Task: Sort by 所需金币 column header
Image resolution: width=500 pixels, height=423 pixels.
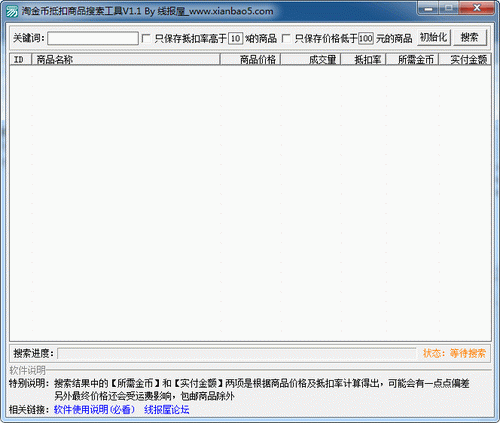Action: coord(412,59)
